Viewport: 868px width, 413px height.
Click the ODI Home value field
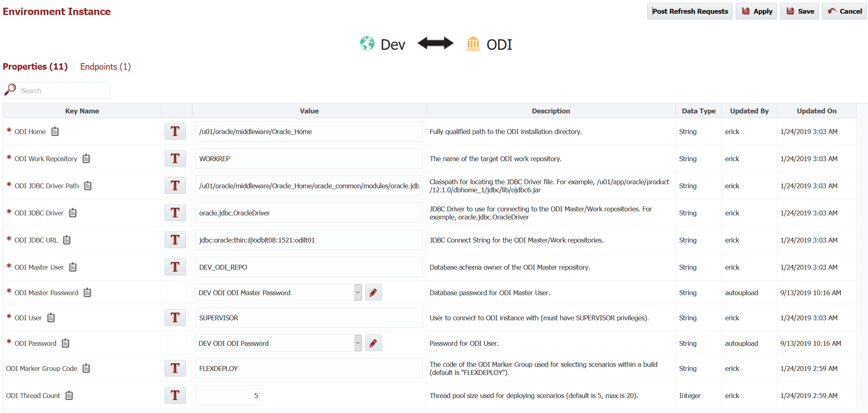(x=309, y=132)
